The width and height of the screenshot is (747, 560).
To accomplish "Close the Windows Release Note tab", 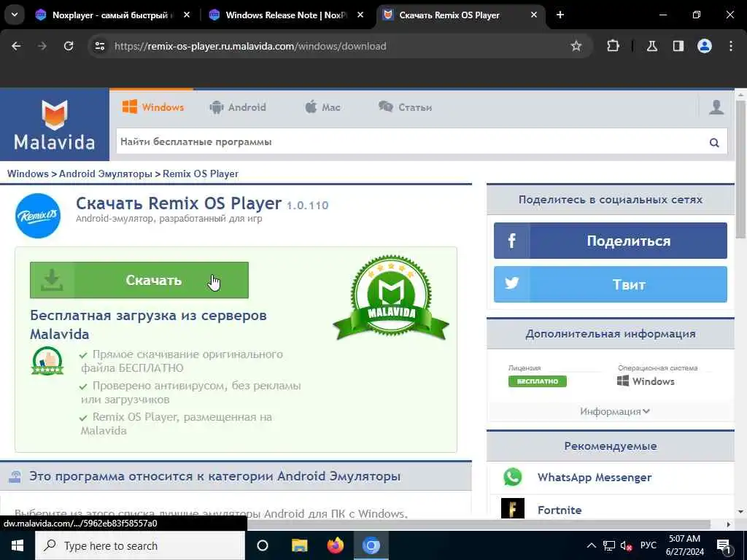I will tap(360, 15).
